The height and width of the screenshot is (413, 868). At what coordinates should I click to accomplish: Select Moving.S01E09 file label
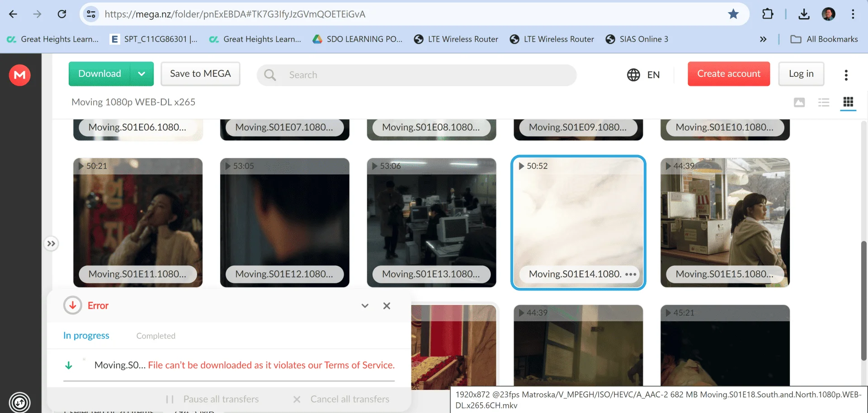coord(578,127)
